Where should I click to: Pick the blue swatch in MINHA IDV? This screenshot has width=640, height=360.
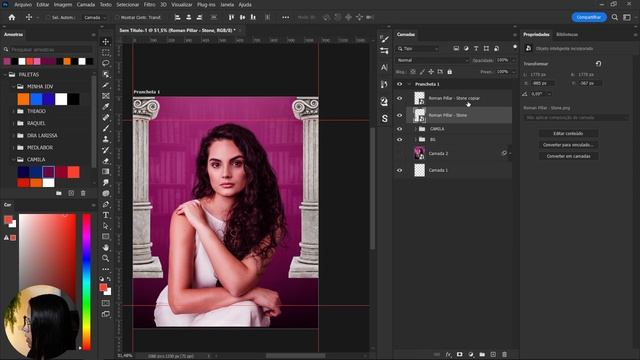[36, 99]
